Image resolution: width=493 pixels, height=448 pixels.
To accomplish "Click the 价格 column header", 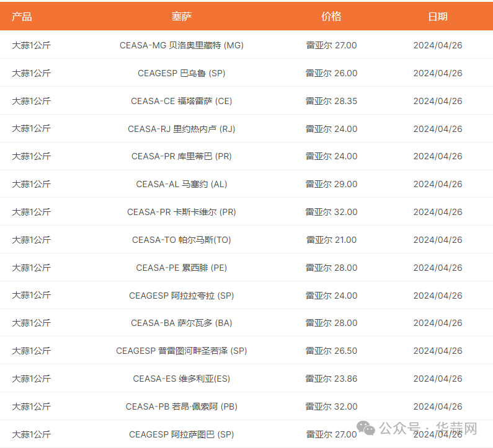I will pos(331,17).
